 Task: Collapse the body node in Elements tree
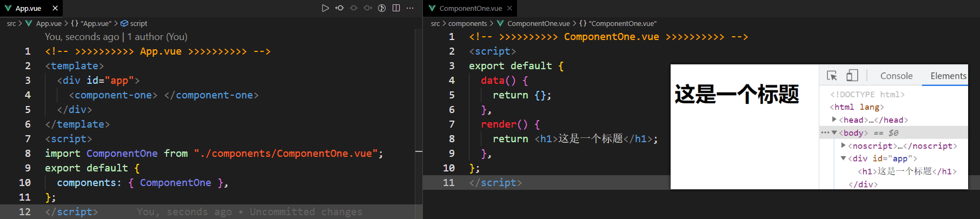tap(835, 132)
